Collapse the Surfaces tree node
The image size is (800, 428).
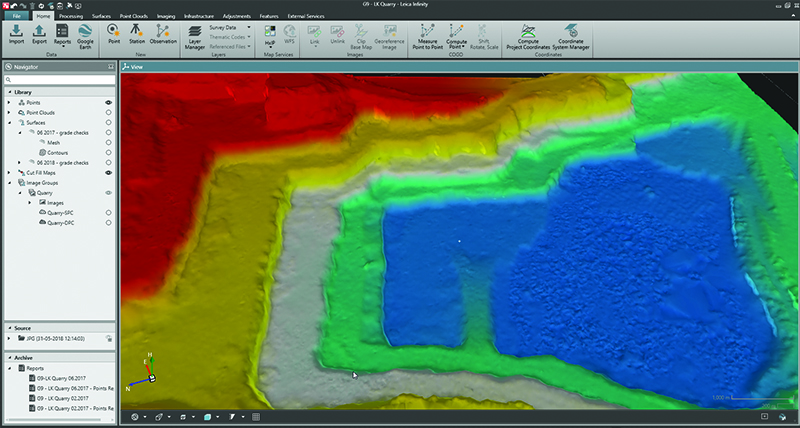point(9,122)
